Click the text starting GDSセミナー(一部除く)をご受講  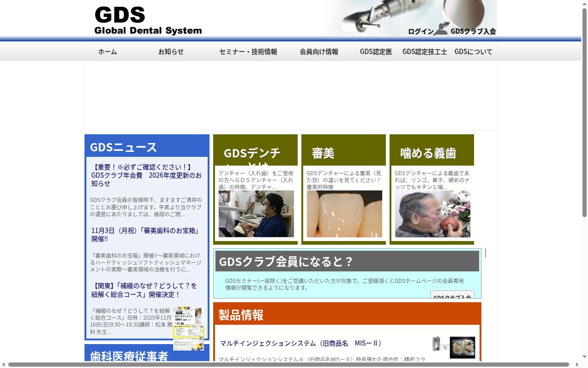(x=345, y=284)
